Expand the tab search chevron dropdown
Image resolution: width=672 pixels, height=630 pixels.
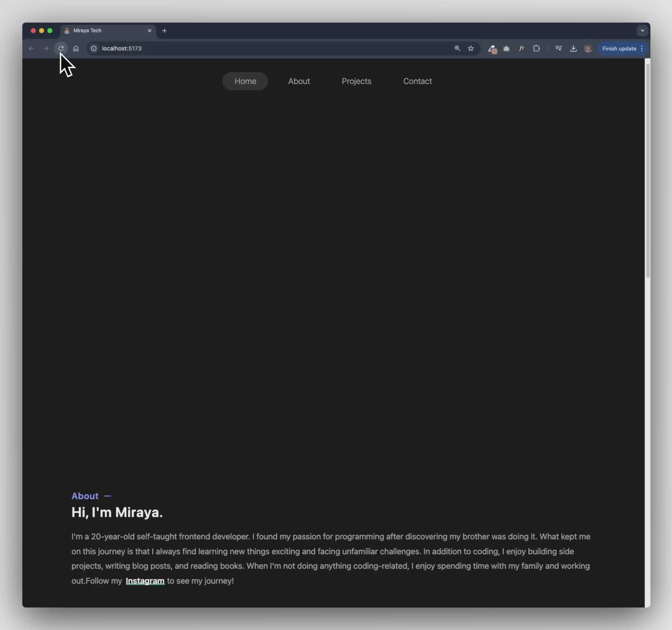click(642, 30)
